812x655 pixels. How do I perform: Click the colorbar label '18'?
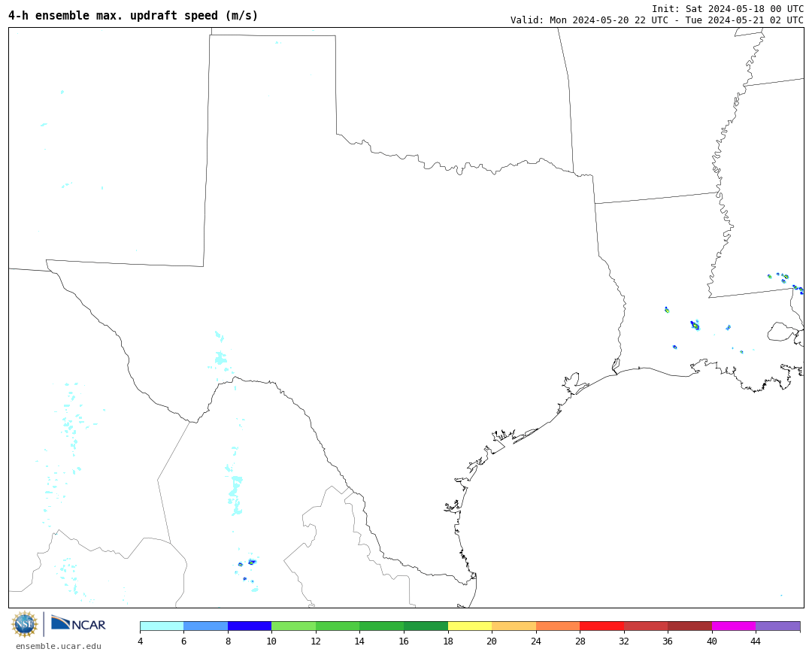coord(448,641)
